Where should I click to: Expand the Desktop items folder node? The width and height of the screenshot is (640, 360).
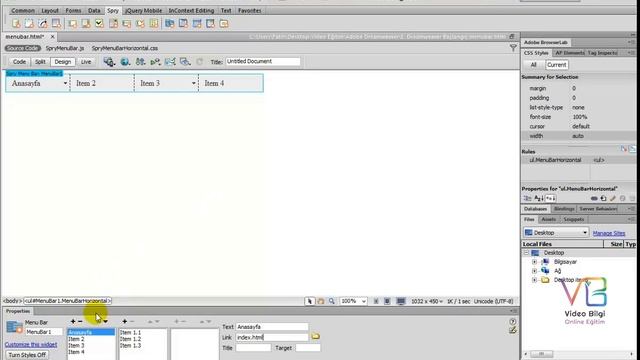click(534, 280)
